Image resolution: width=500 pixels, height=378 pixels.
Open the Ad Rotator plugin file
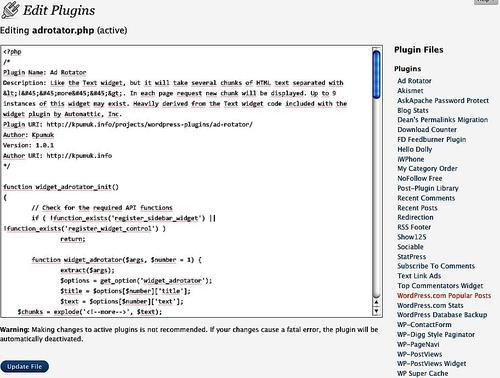click(x=414, y=81)
